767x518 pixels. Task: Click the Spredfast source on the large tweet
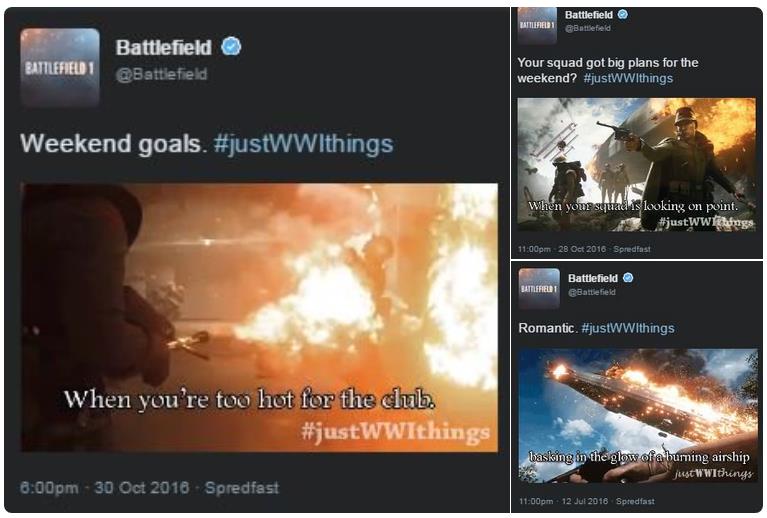point(242,488)
